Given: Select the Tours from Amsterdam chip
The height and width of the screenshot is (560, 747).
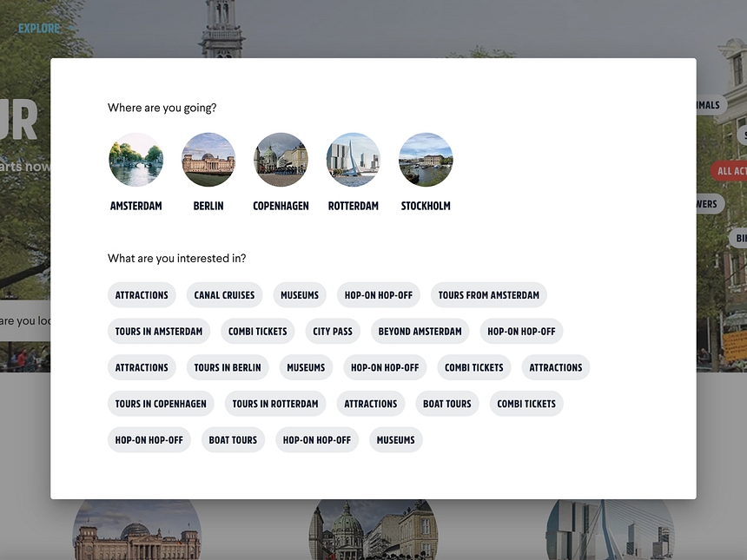Looking at the screenshot, I should [488, 295].
